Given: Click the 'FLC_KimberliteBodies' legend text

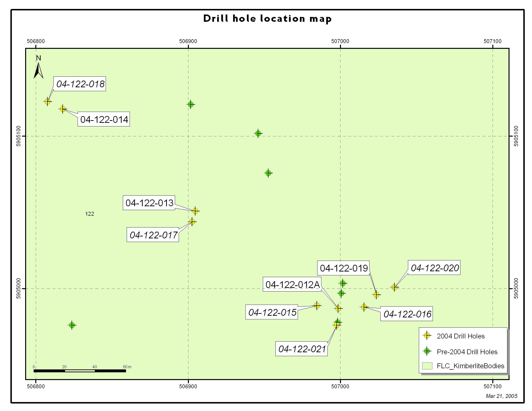Looking at the screenshot, I should tap(470, 366).
